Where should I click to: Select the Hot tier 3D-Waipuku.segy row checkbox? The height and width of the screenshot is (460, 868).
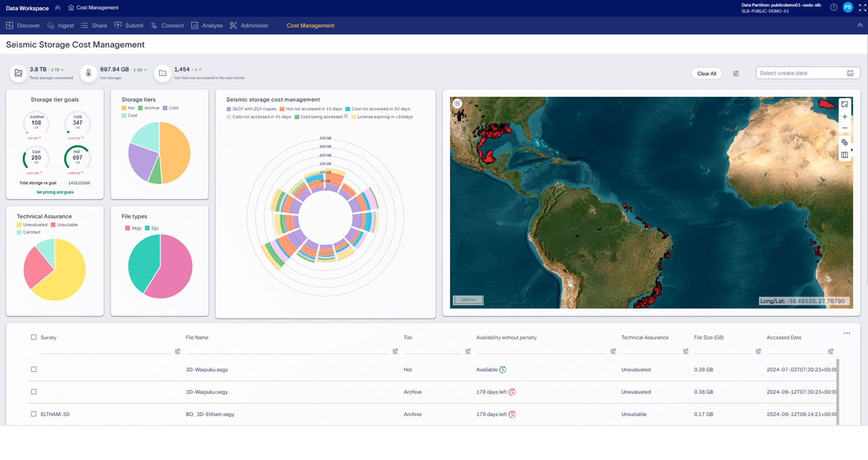(x=34, y=370)
